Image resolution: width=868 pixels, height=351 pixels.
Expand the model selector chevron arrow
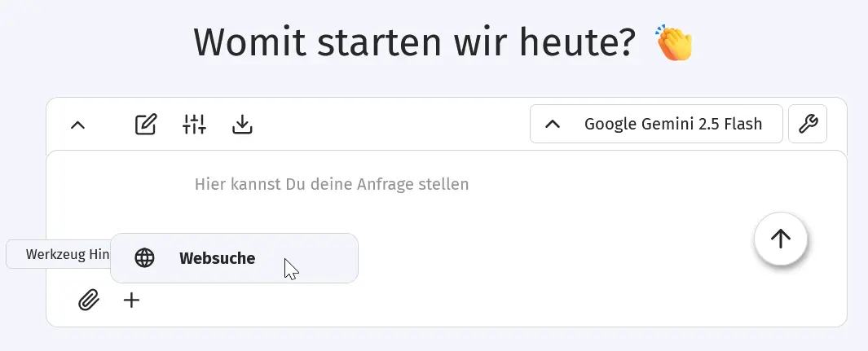[x=553, y=125]
